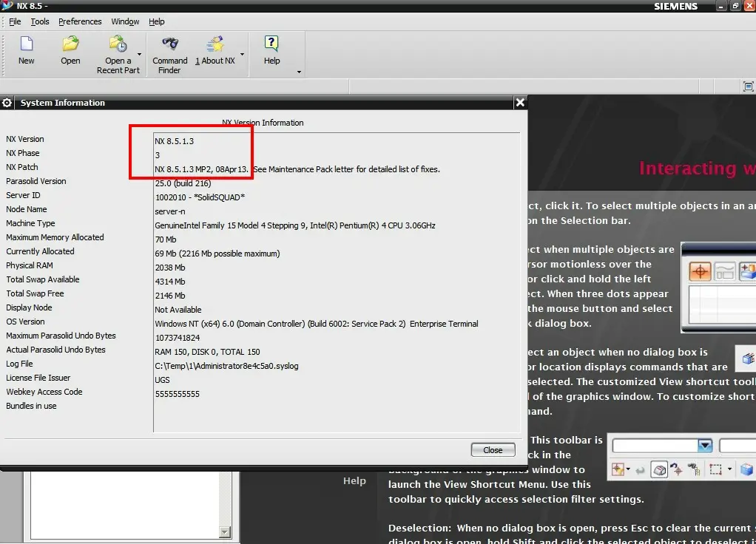This screenshot has height=544, width=756.
Task: Select the "Display Node" label
Action: point(29,307)
